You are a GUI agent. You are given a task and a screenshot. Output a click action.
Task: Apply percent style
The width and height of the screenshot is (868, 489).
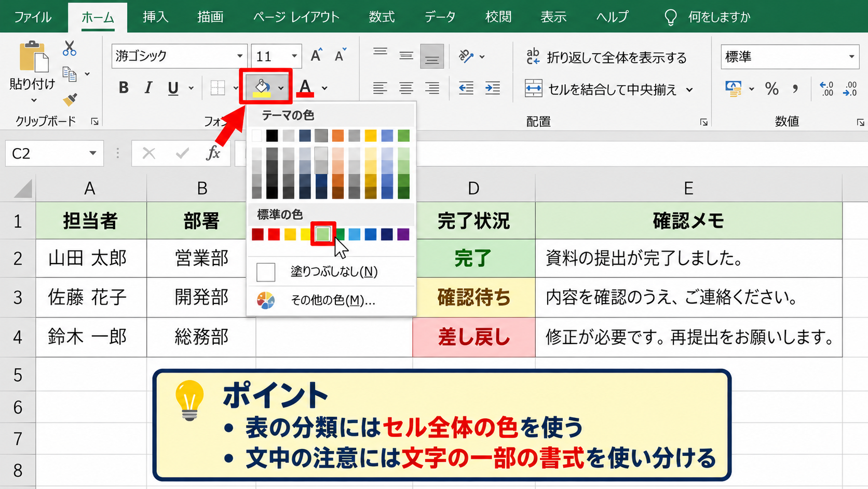772,89
